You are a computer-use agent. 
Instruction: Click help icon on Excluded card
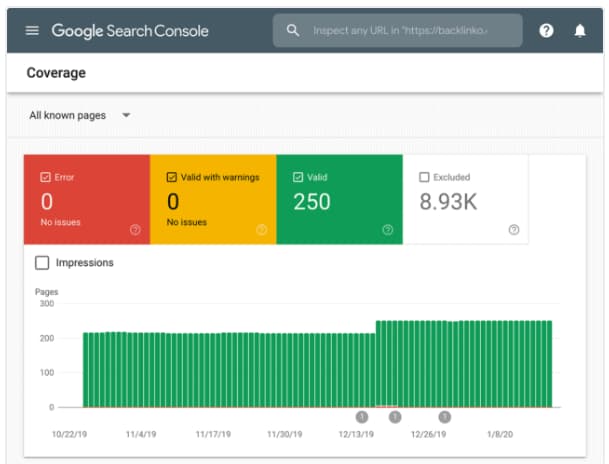tap(514, 229)
